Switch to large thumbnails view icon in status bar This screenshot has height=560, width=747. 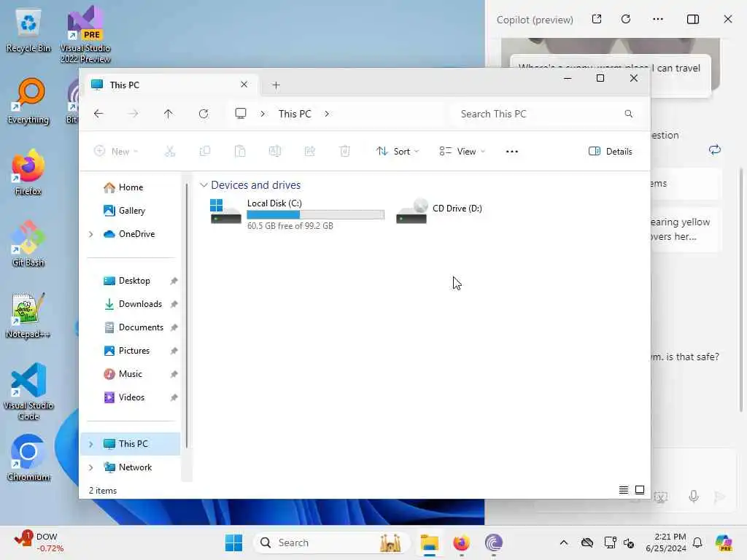coord(640,490)
